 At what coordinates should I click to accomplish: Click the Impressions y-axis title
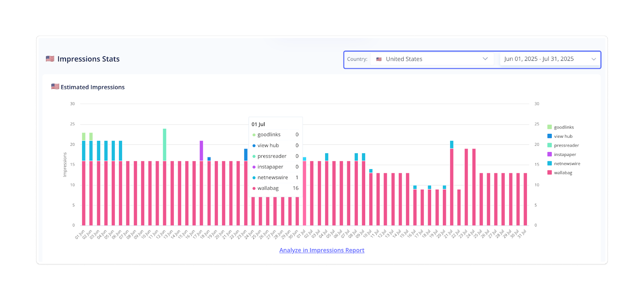tap(64, 165)
